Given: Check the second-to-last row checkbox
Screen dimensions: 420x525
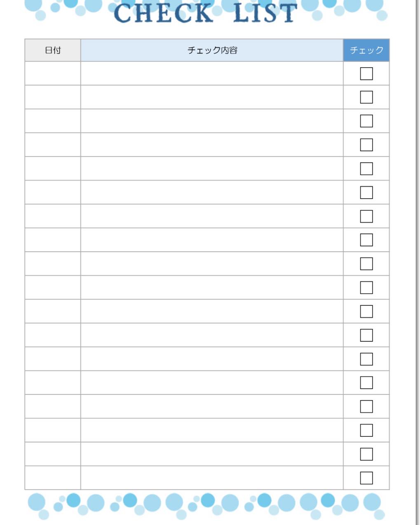Looking at the screenshot, I should click(x=366, y=454).
